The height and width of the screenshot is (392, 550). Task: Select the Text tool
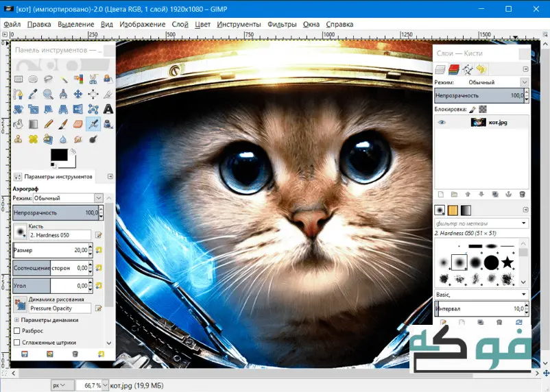click(x=108, y=109)
